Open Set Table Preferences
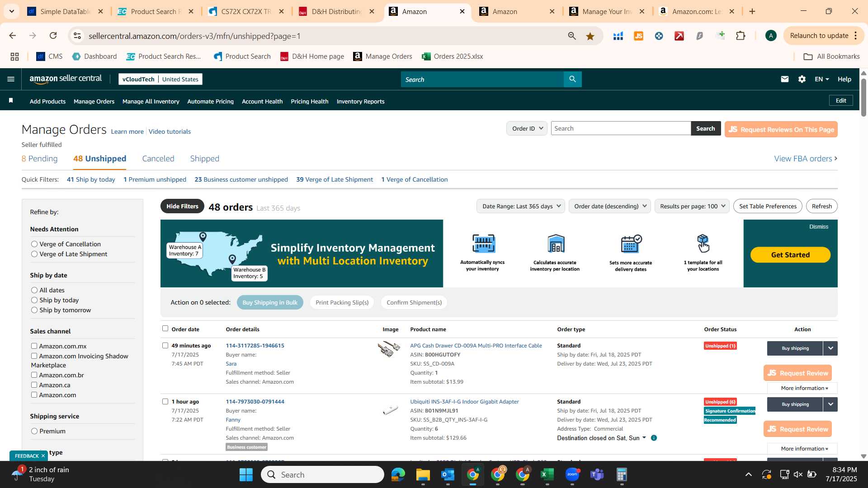This screenshot has height=488, width=868. coord(768,206)
